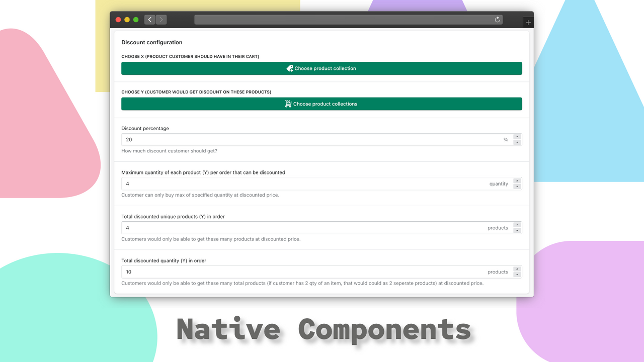This screenshot has height=362, width=644.
Task: Click the green zoom traffic light
Action: click(x=135, y=19)
